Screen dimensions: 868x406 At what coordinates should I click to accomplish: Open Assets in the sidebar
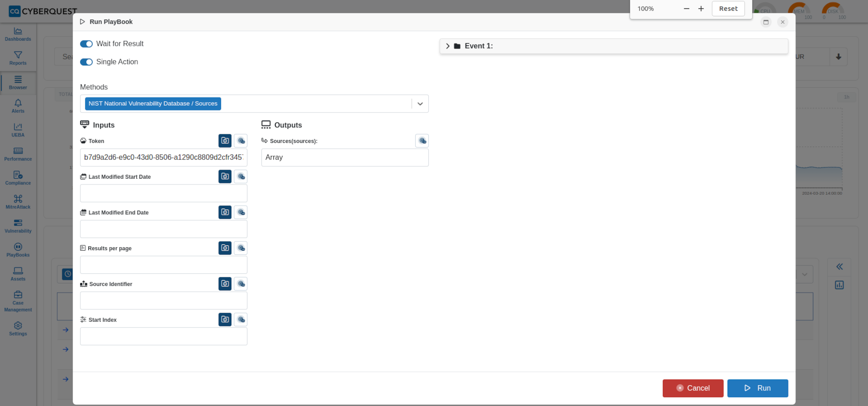coord(18,274)
